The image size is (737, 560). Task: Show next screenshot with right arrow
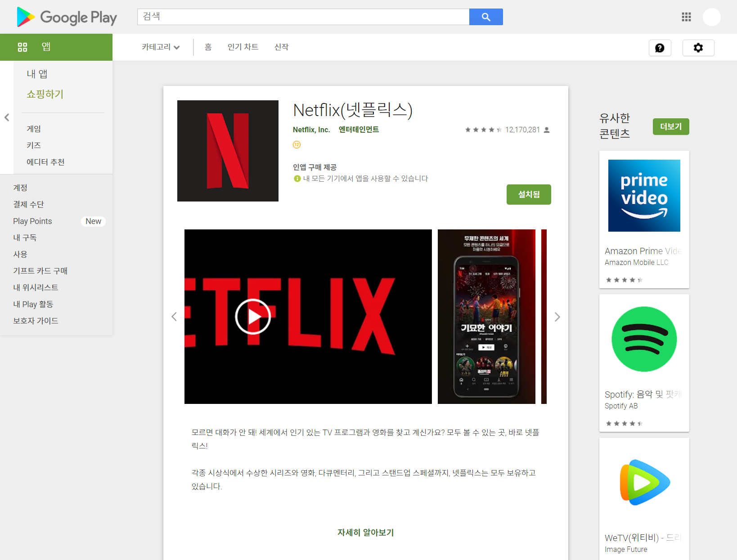point(557,317)
